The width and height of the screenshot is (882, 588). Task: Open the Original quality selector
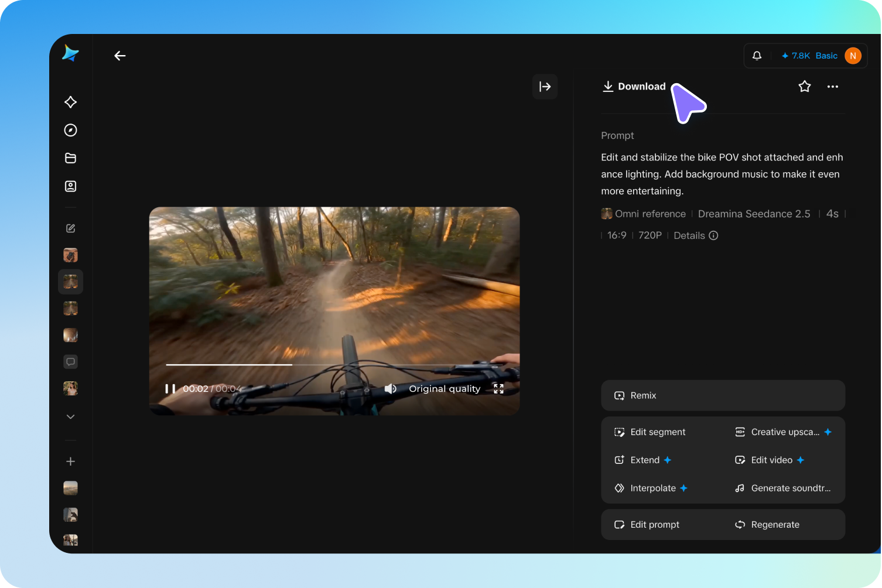pyautogui.click(x=445, y=389)
